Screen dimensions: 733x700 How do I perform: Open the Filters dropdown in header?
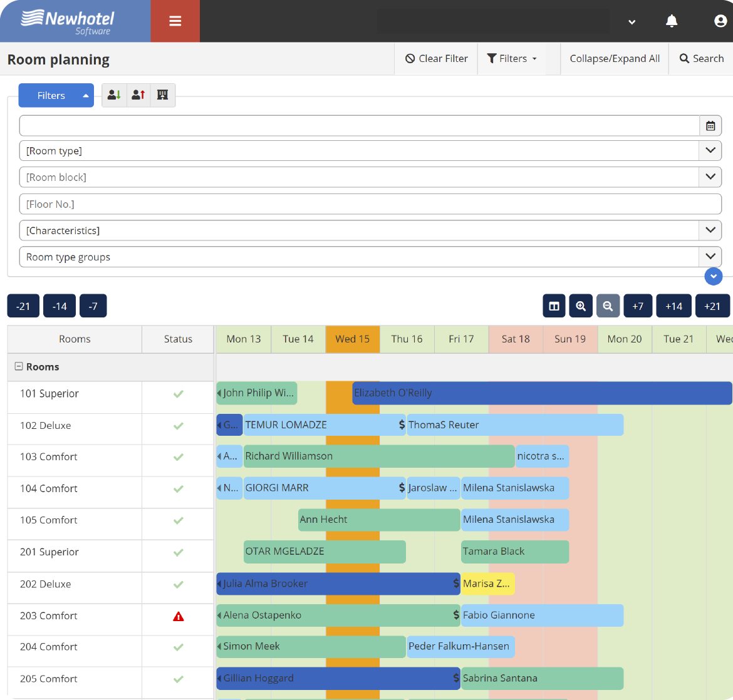(x=511, y=58)
